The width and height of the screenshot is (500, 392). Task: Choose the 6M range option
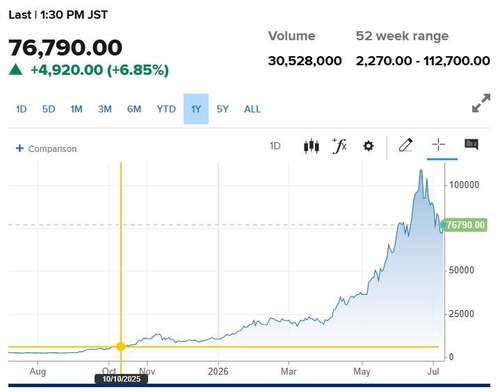[x=134, y=109]
